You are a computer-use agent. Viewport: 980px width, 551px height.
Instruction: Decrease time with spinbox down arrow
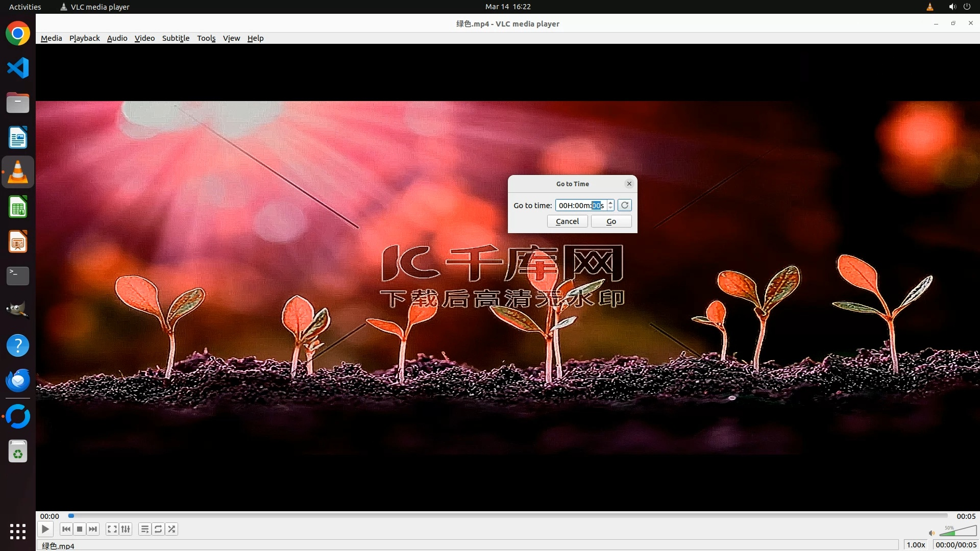[610, 208]
